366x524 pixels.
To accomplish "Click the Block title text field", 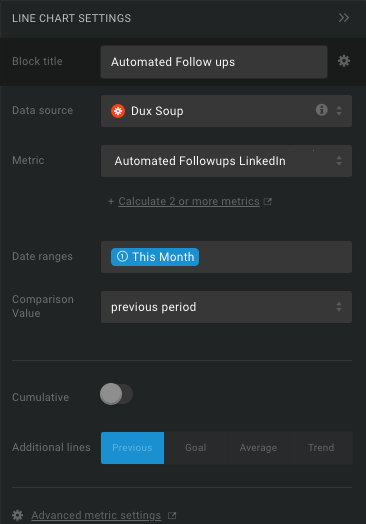I will (x=214, y=62).
